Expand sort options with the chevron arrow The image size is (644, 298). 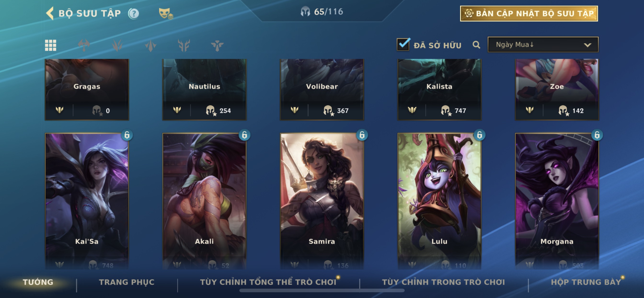point(587,45)
